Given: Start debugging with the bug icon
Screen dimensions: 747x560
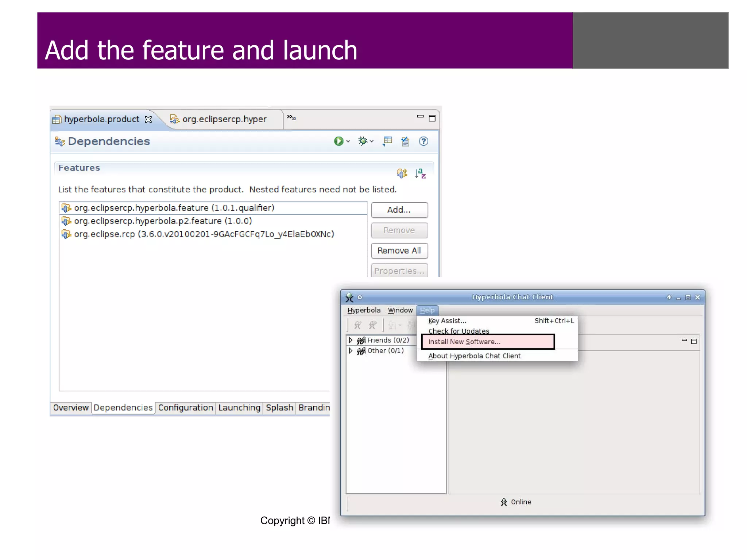Looking at the screenshot, I should (x=362, y=141).
